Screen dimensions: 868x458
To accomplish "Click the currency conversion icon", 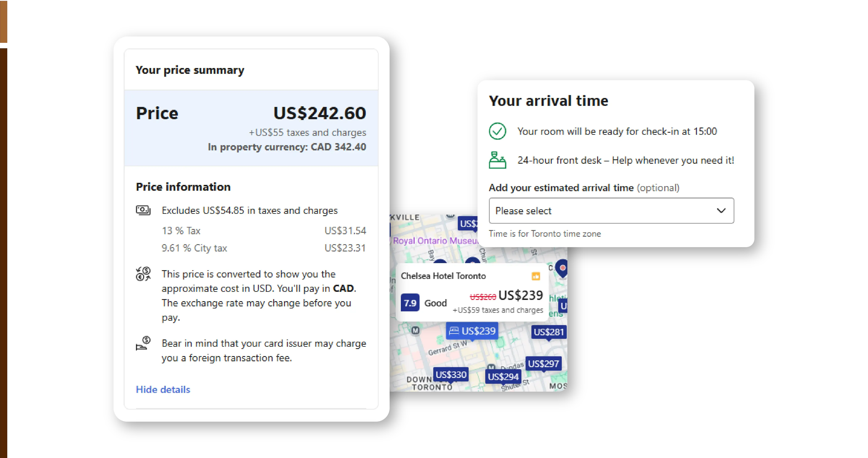I will [x=143, y=274].
